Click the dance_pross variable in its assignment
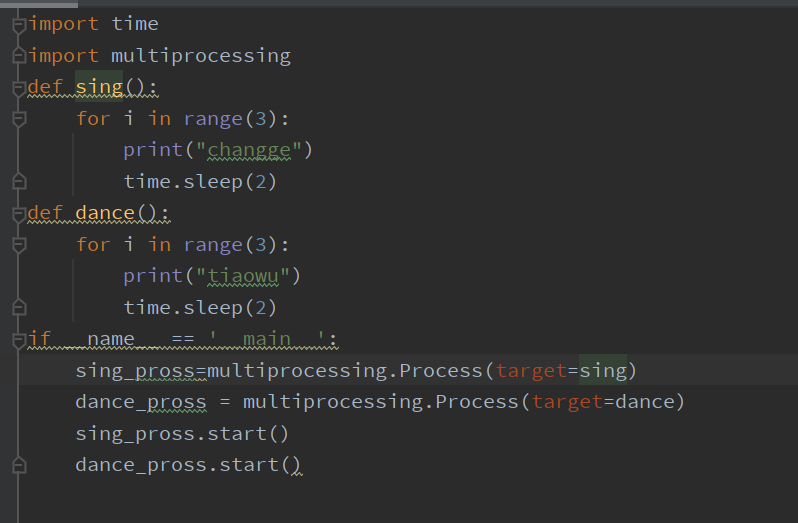This screenshot has height=523, width=798. [x=140, y=402]
